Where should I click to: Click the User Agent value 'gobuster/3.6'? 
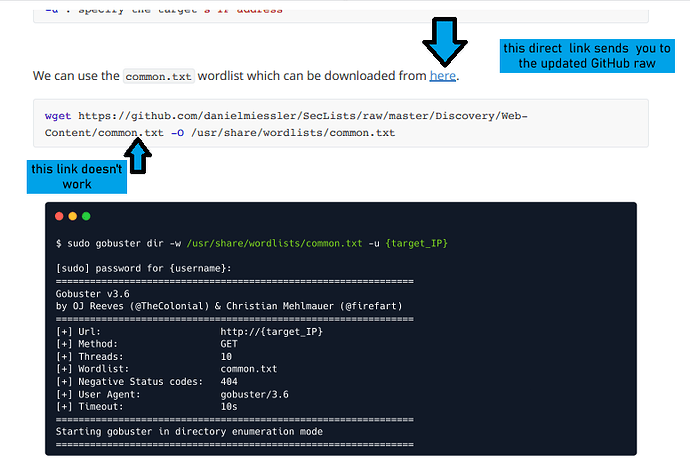[254, 395]
